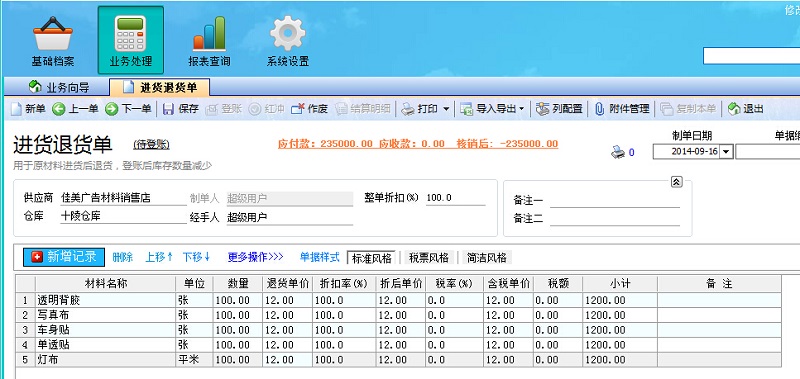Click the print count printer icon

tap(618, 152)
